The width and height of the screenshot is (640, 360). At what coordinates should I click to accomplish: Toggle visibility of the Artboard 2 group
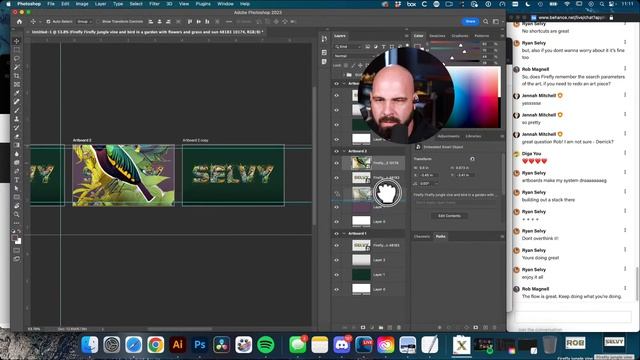point(337,151)
